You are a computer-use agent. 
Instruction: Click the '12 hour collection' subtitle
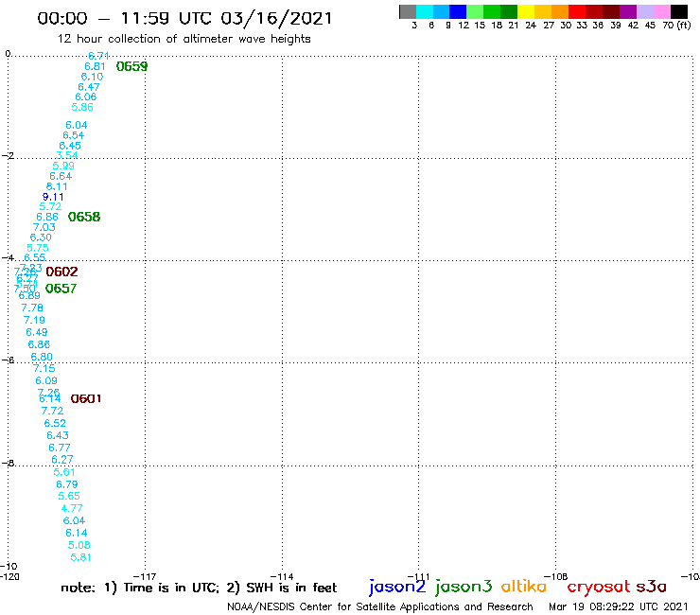tap(184, 39)
